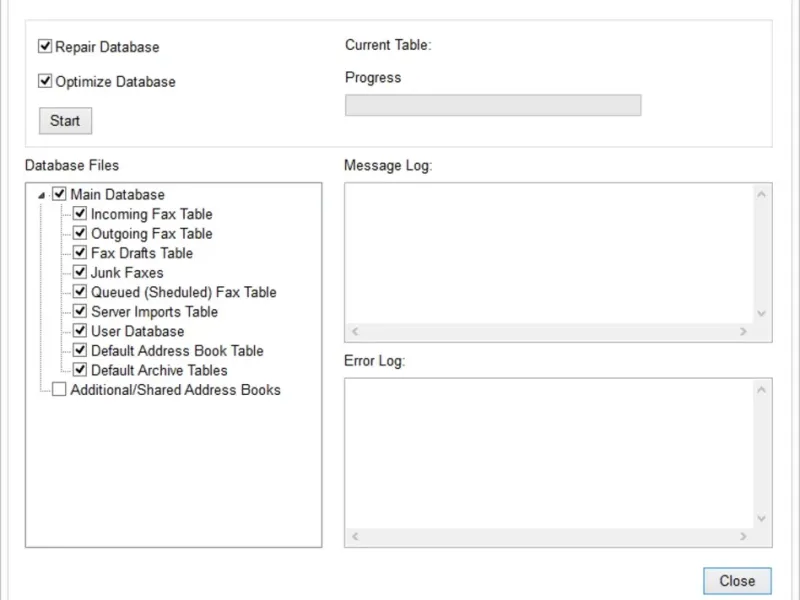
Task: Uncheck the Queued (Sheduled) Fax Table checkbox
Action: [x=80, y=292]
